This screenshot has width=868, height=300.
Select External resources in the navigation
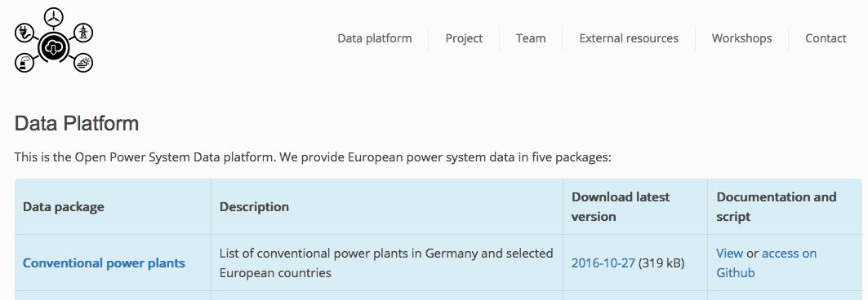click(629, 38)
